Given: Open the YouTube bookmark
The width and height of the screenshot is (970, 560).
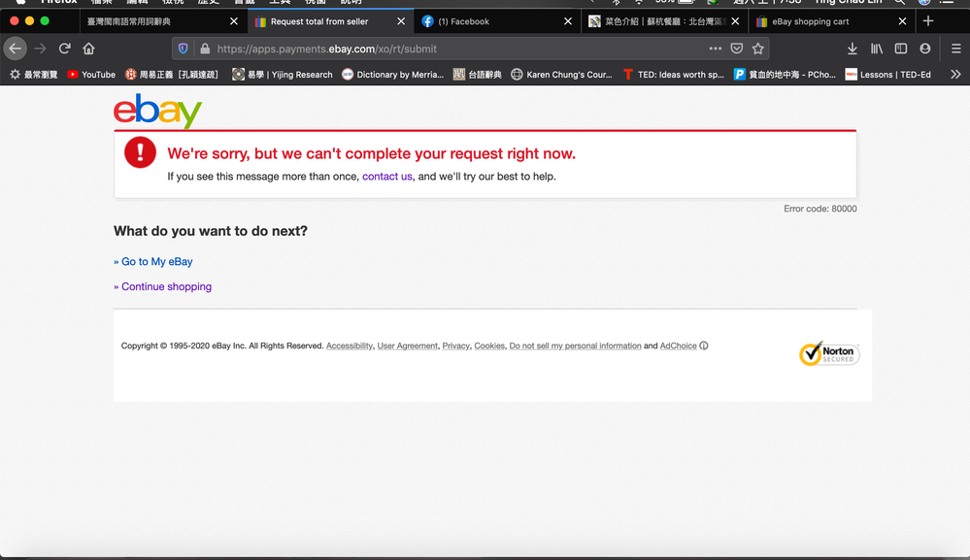Looking at the screenshot, I should pyautogui.click(x=91, y=75).
